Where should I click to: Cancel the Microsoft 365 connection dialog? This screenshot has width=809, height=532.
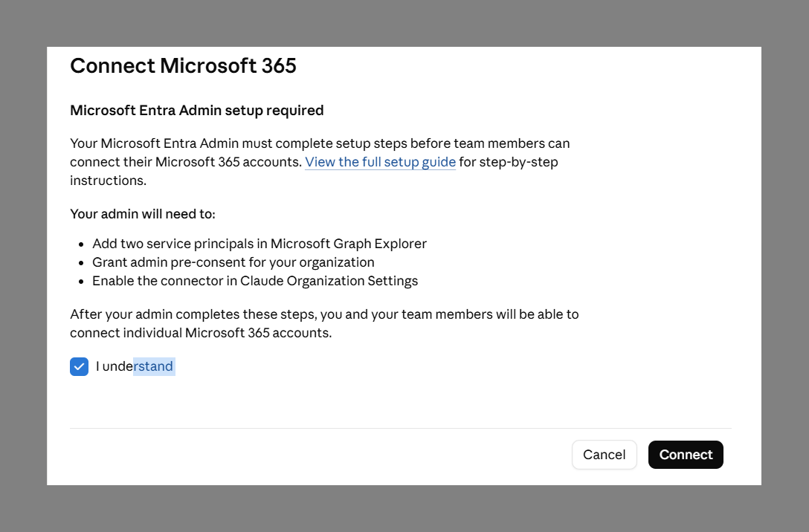605,455
